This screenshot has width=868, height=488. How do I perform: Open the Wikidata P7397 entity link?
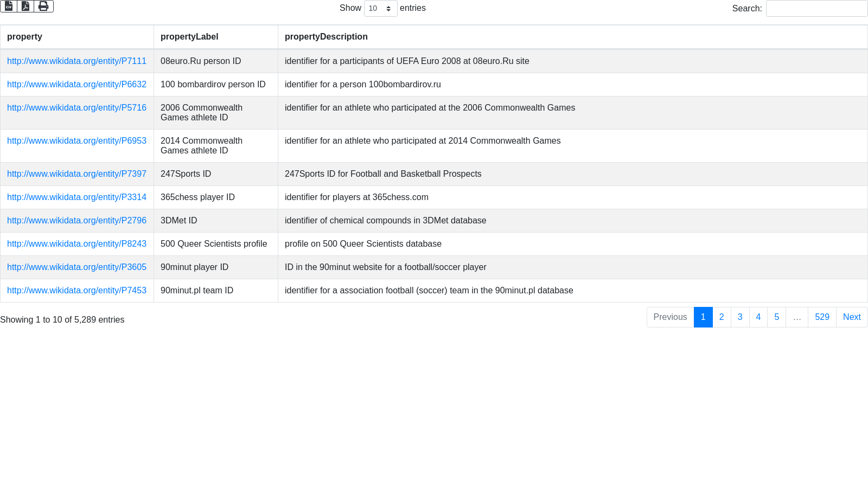(76, 174)
